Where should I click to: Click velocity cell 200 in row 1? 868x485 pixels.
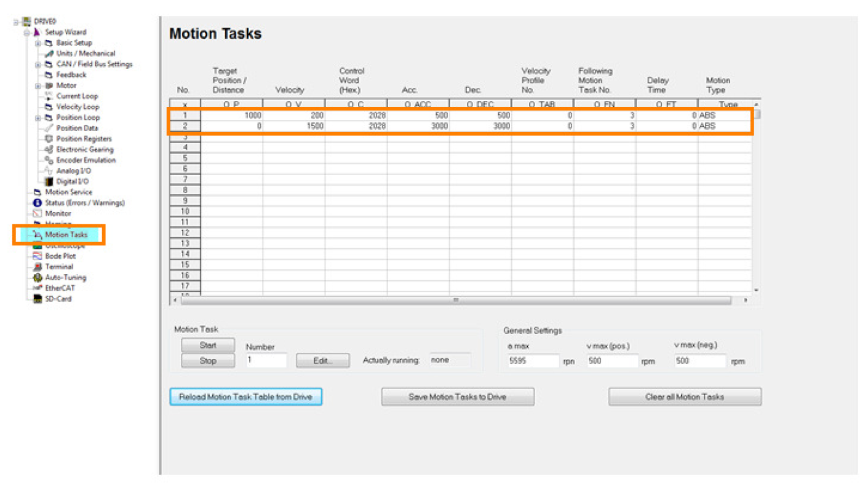coord(294,115)
